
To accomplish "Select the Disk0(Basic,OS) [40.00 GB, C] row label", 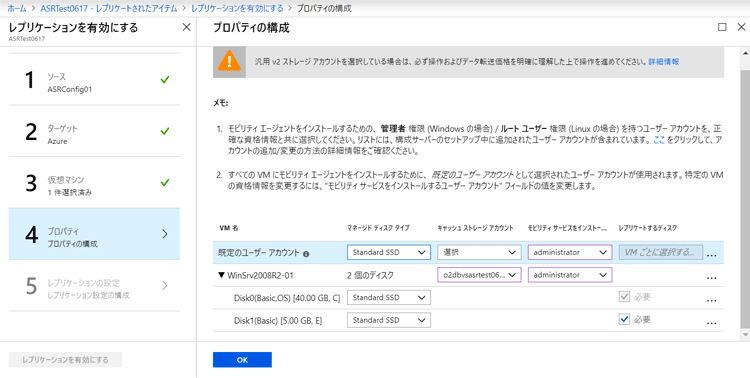I will pyautogui.click(x=287, y=298).
